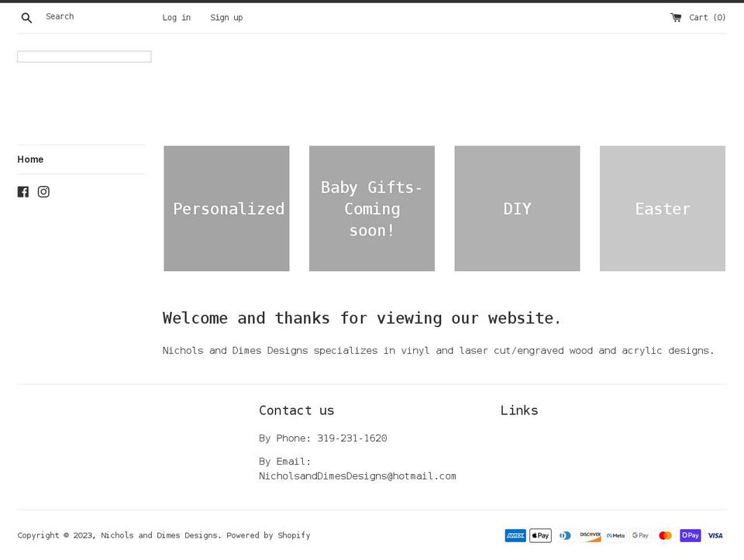This screenshot has width=744, height=560.
Task: Click the Discover payment icon
Action: pyautogui.click(x=590, y=535)
